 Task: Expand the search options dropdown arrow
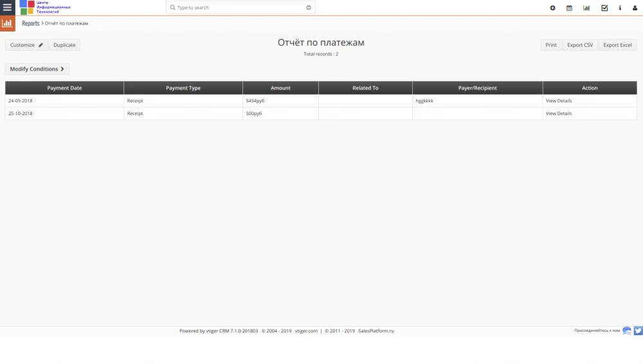point(309,7)
